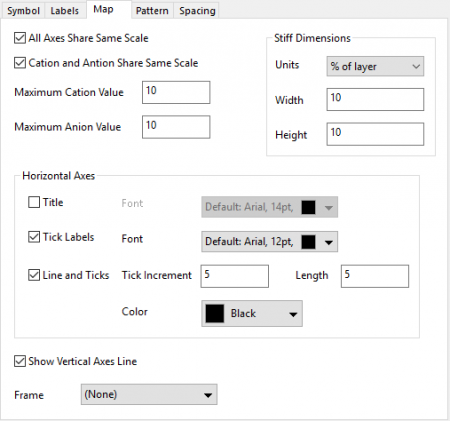Go to the Pattern tab

152,11
